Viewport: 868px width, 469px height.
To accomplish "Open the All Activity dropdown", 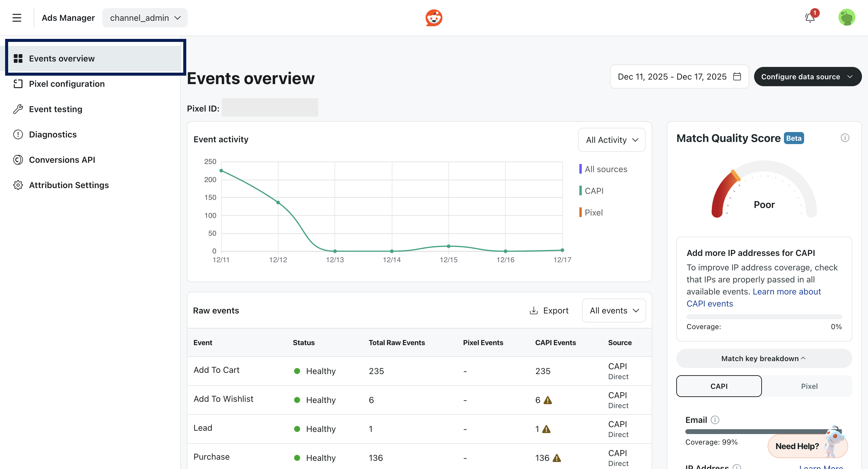I will click(612, 140).
